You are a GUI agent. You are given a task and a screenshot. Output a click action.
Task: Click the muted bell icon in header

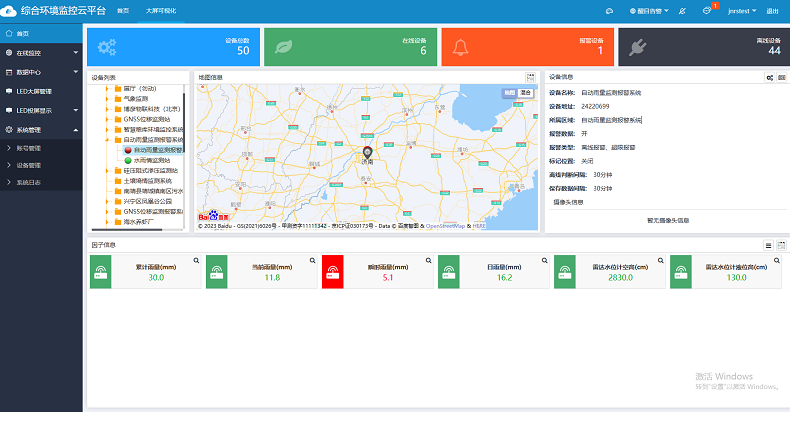pos(682,11)
